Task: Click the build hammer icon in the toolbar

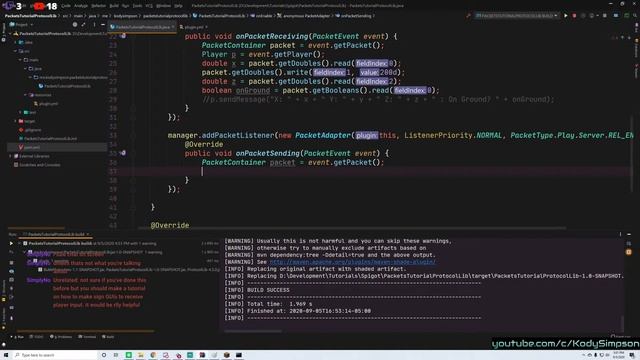Action: [469, 16]
